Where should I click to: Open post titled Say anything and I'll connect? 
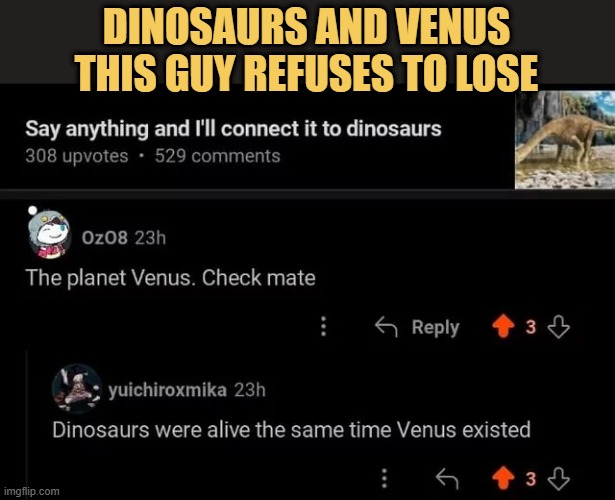coord(233,129)
